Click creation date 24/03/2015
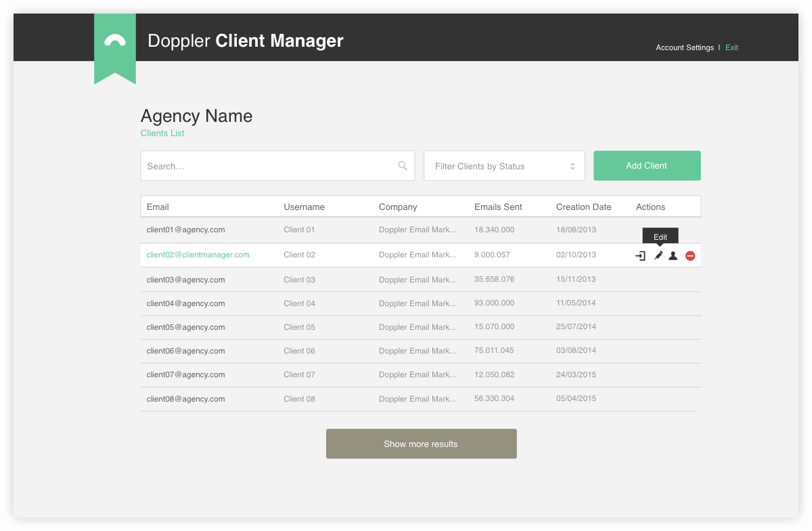812x531 pixels. click(x=577, y=375)
